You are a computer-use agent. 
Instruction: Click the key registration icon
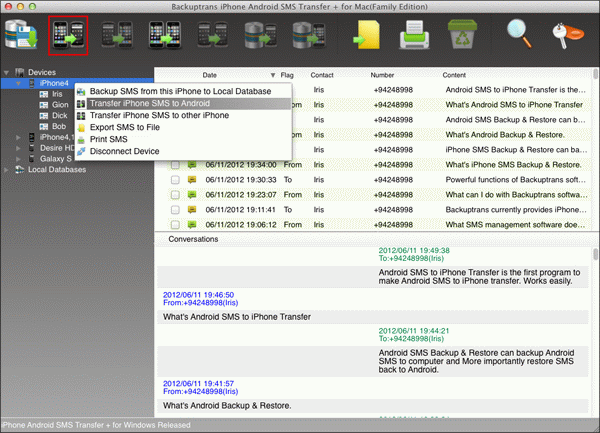pyautogui.click(x=568, y=35)
